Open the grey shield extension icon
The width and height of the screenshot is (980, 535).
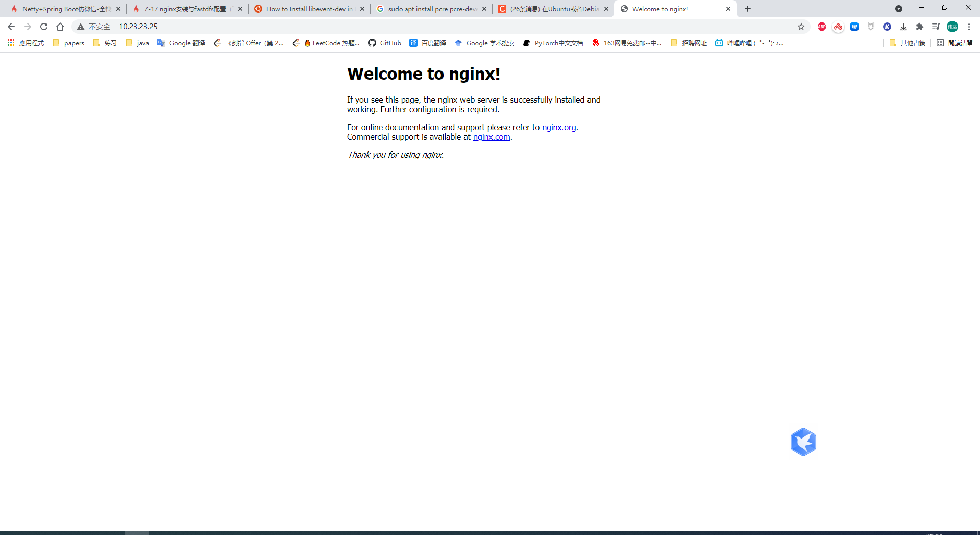point(871,27)
